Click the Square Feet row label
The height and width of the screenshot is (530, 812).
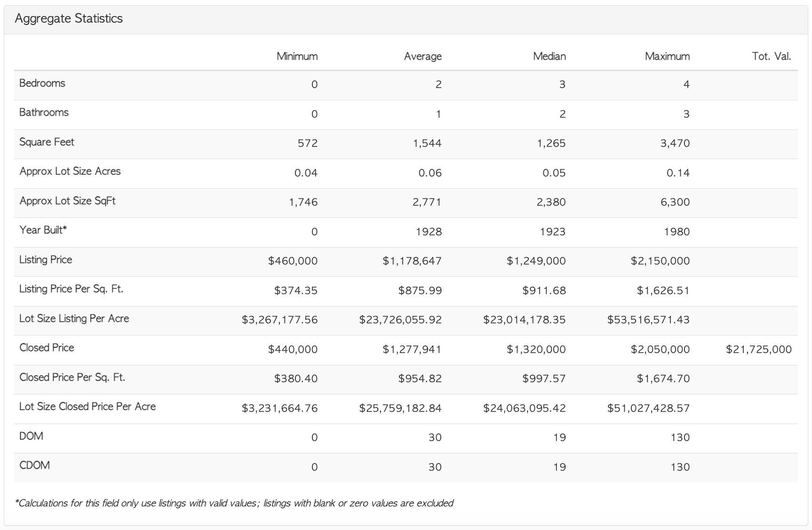(47, 142)
